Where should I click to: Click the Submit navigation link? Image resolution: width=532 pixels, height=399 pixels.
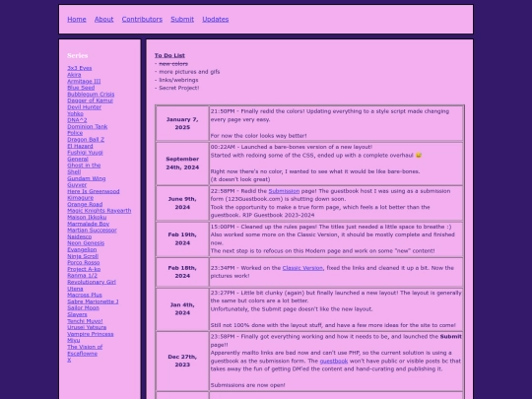click(182, 20)
